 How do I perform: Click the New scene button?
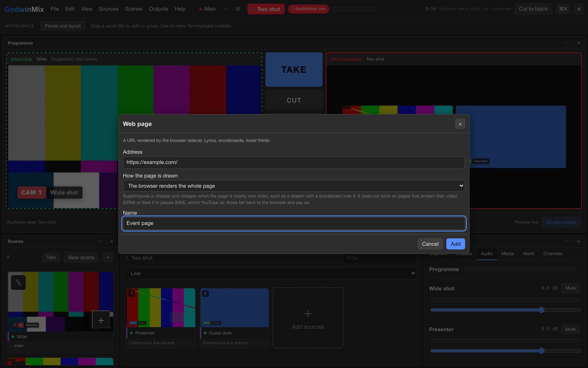point(81,257)
